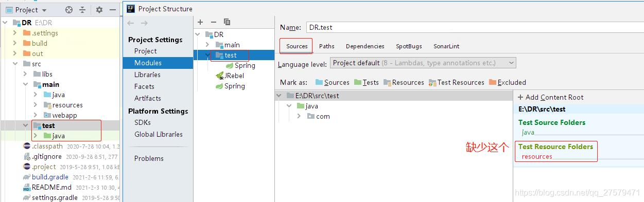Expand the main module in Project Structure
This screenshot has height=202, width=644.
(x=207, y=45)
